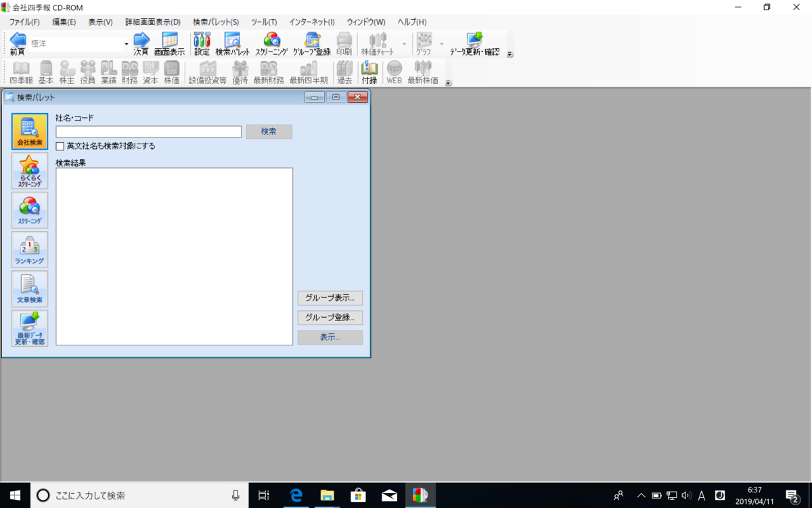The height and width of the screenshot is (508, 812).
Task: Enable 英文社名も検索対象にする checkbox
Action: pos(60,146)
